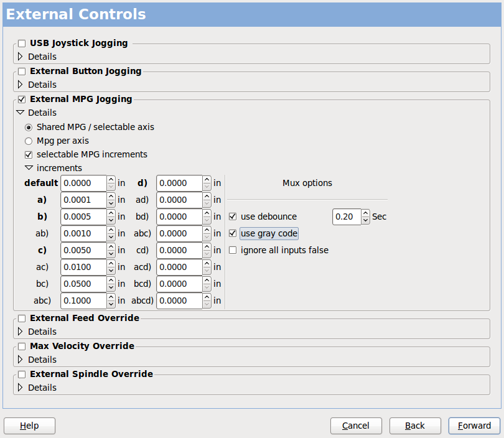Image resolution: width=504 pixels, height=438 pixels.
Task: Increase the debounce Sec value spinner
Action: [365, 213]
